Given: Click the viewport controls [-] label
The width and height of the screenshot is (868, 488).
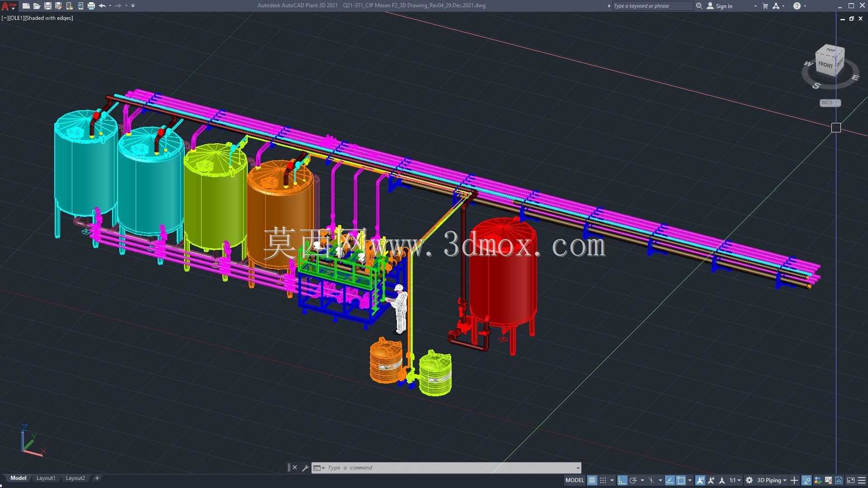Looking at the screenshot, I should click(5, 18).
